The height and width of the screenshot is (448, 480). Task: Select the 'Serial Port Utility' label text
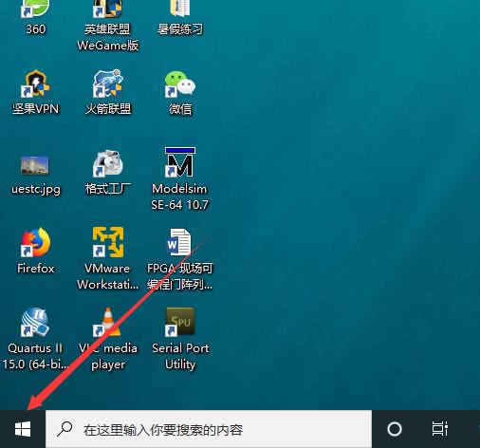coord(180,356)
